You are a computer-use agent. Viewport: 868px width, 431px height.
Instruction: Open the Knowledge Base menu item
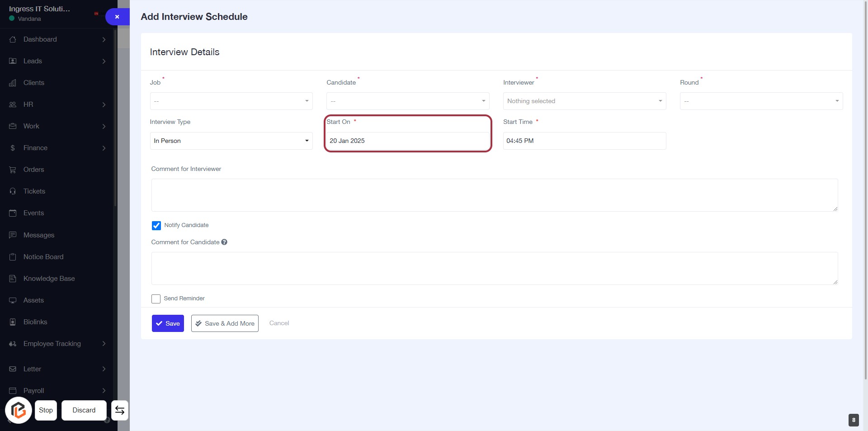[x=49, y=279]
